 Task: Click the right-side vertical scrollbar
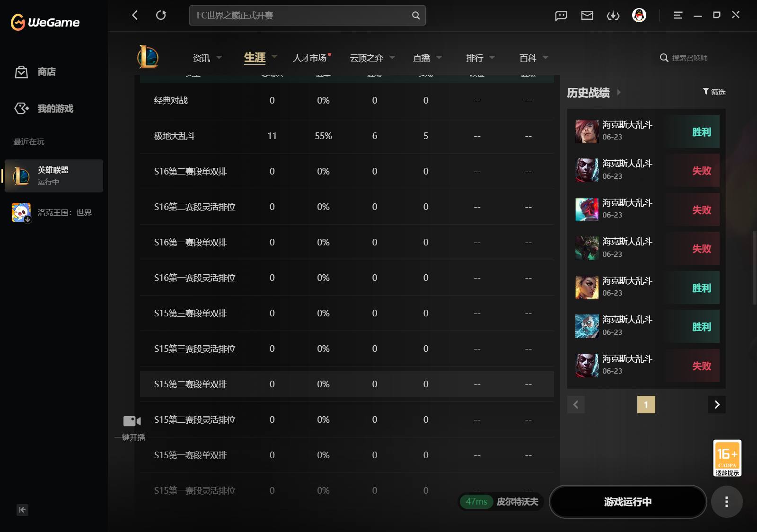pyautogui.click(x=754, y=268)
